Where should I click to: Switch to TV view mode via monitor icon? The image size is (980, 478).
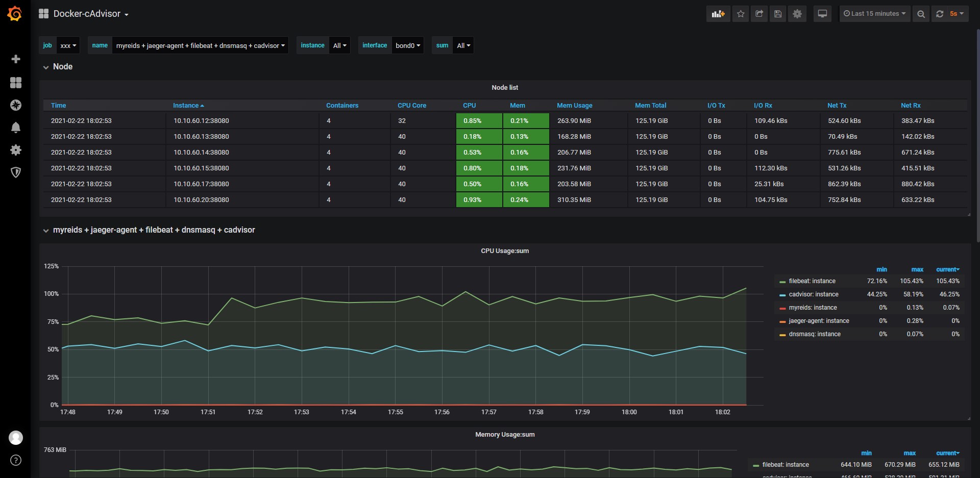pyautogui.click(x=822, y=14)
